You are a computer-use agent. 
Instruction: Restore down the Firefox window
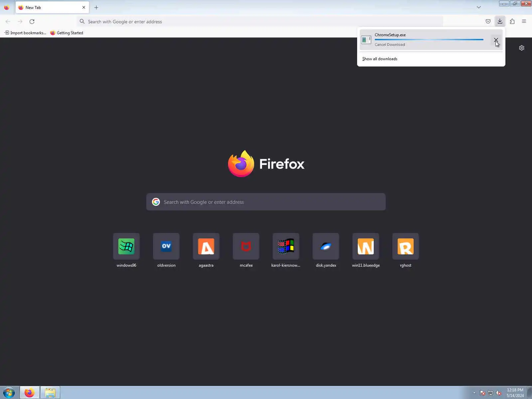(x=515, y=4)
